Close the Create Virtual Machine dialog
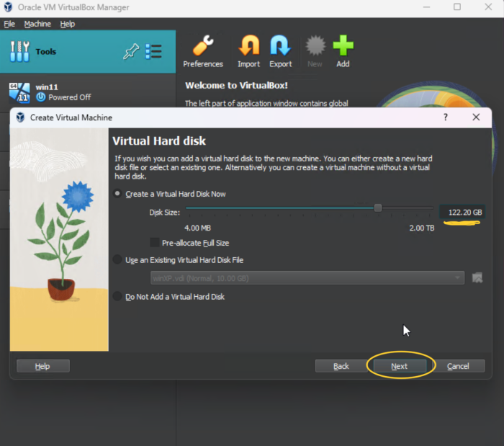 click(x=476, y=117)
